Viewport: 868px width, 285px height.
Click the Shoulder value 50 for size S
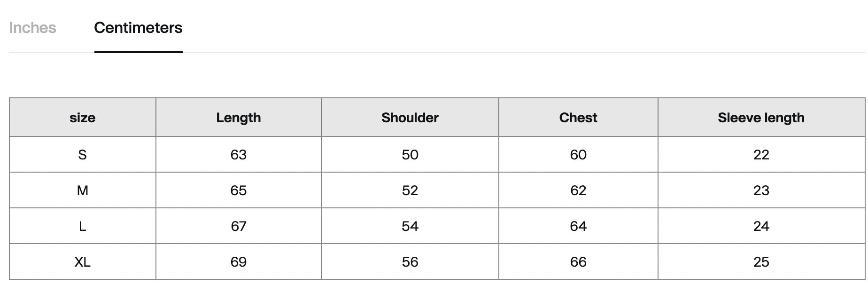pos(410,155)
